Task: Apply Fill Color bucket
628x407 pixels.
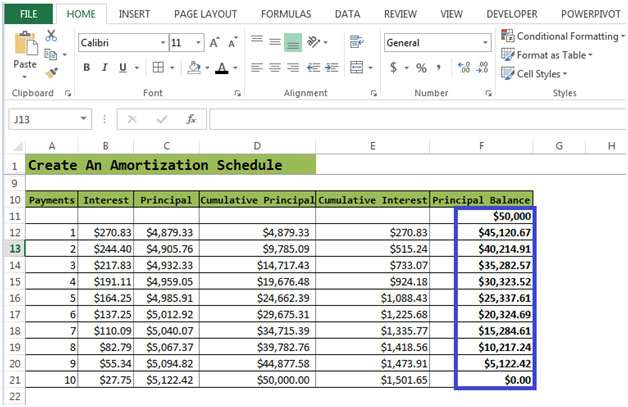Action: [194, 68]
